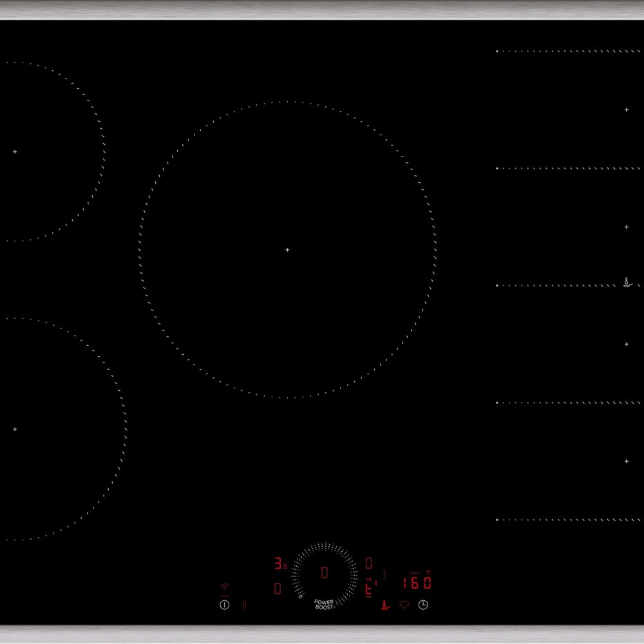Select the rear left zone display showing 3
This screenshot has height=644, width=644.
(281, 563)
